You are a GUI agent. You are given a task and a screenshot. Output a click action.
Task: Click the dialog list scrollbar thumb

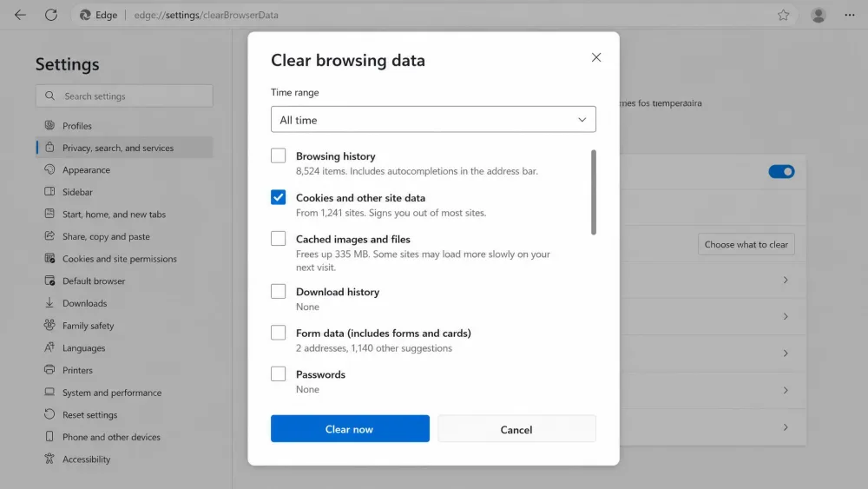coord(594,192)
